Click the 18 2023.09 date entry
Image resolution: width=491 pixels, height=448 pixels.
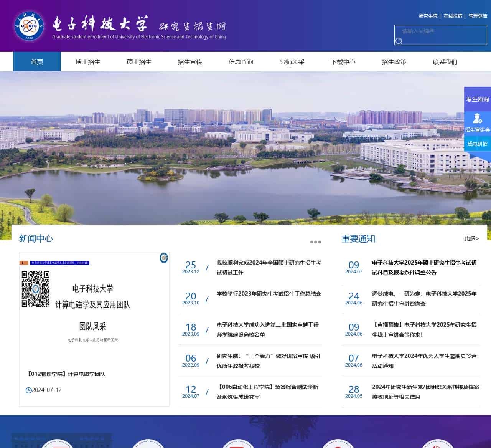pyautogui.click(x=191, y=330)
